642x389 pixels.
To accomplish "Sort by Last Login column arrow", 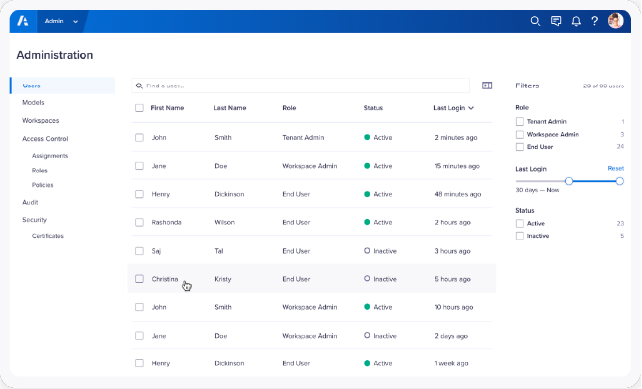I will [x=471, y=108].
